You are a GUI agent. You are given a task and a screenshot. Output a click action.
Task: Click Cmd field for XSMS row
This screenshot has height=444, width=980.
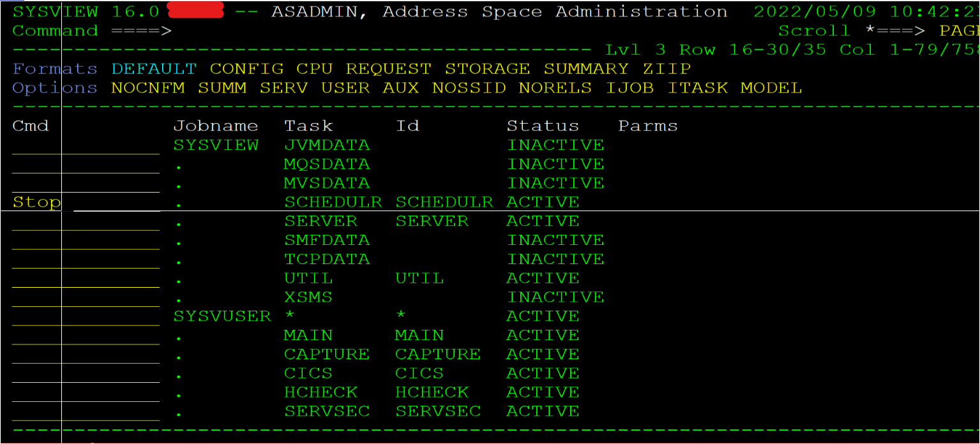click(x=86, y=297)
